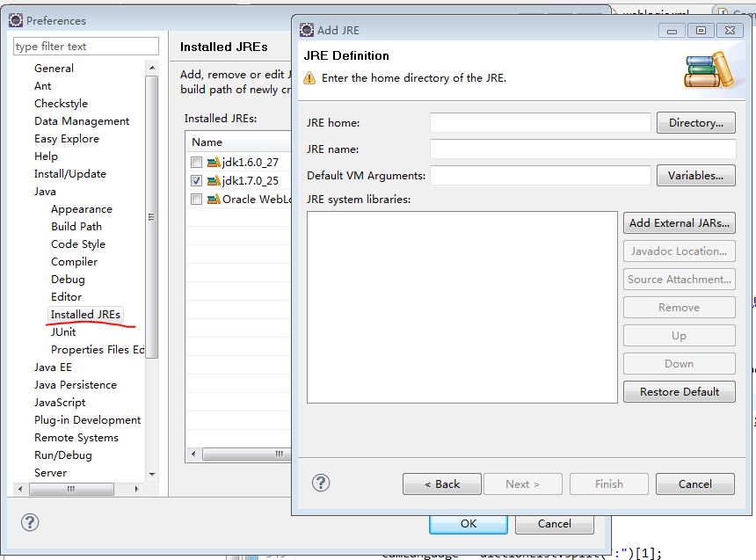
Task: Open Help preferences
Action: (47, 156)
